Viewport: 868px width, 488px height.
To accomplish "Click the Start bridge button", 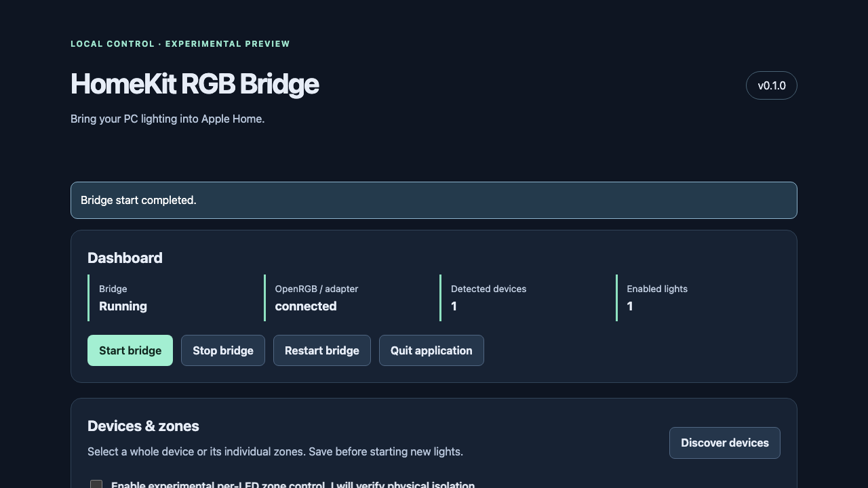I will pyautogui.click(x=130, y=350).
